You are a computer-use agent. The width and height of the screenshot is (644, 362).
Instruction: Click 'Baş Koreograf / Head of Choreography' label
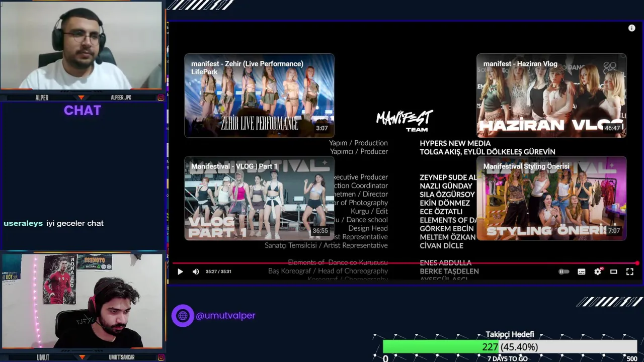pos(328,271)
